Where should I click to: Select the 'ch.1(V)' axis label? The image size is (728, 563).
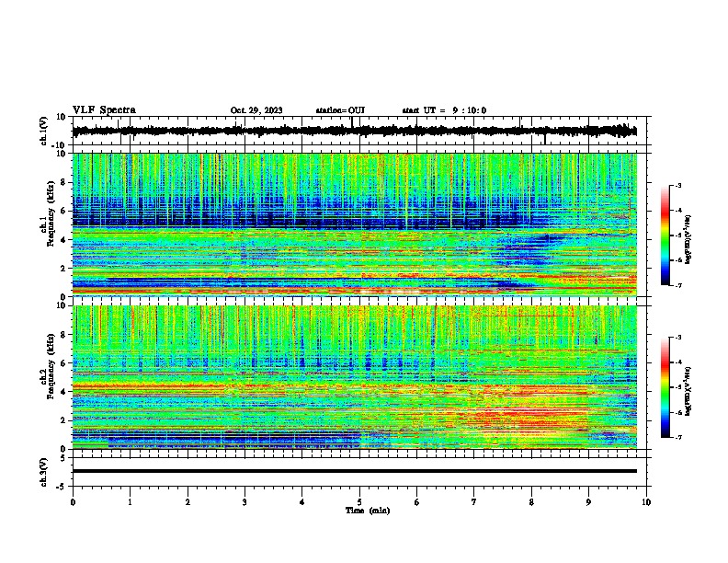click(x=44, y=131)
